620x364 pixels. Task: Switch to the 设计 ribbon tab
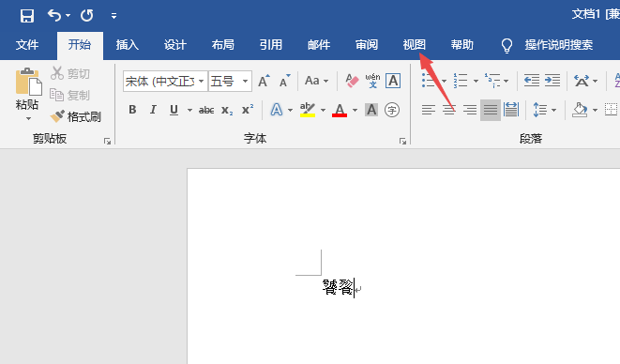pos(175,45)
